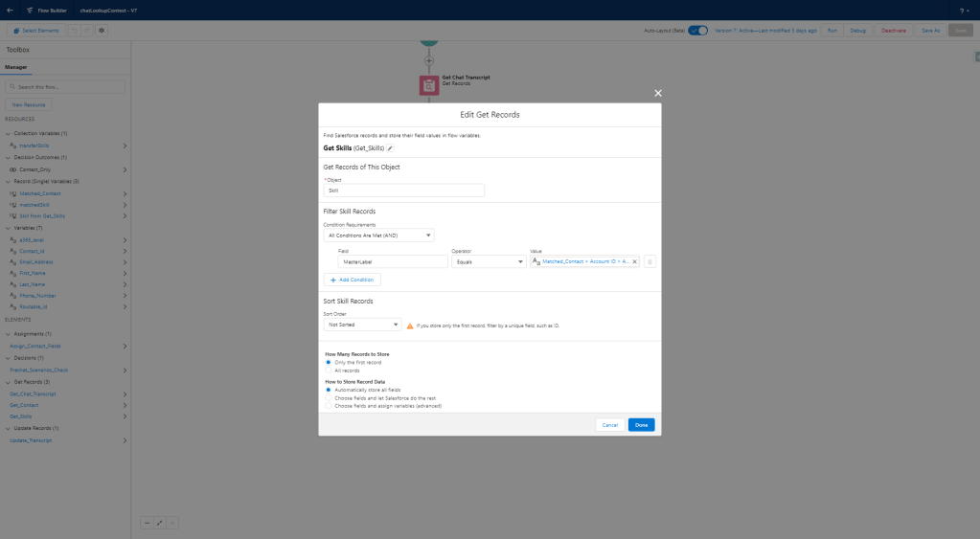Select the All records radio option

click(329, 370)
